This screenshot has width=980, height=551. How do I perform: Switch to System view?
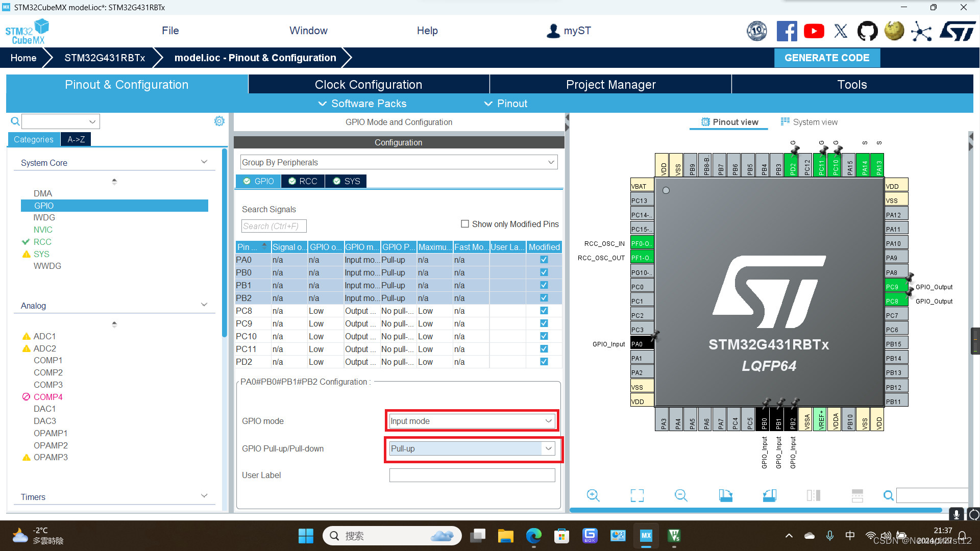[809, 122]
